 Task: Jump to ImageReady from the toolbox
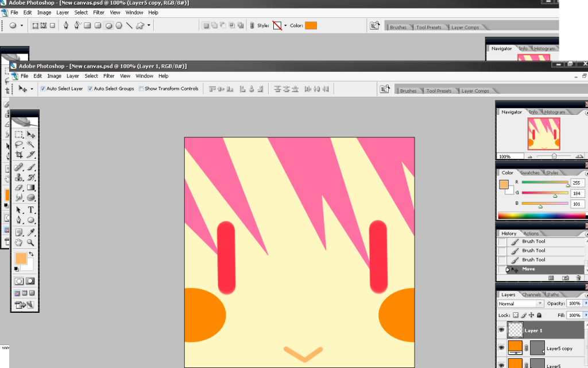pyautogui.click(x=24, y=305)
